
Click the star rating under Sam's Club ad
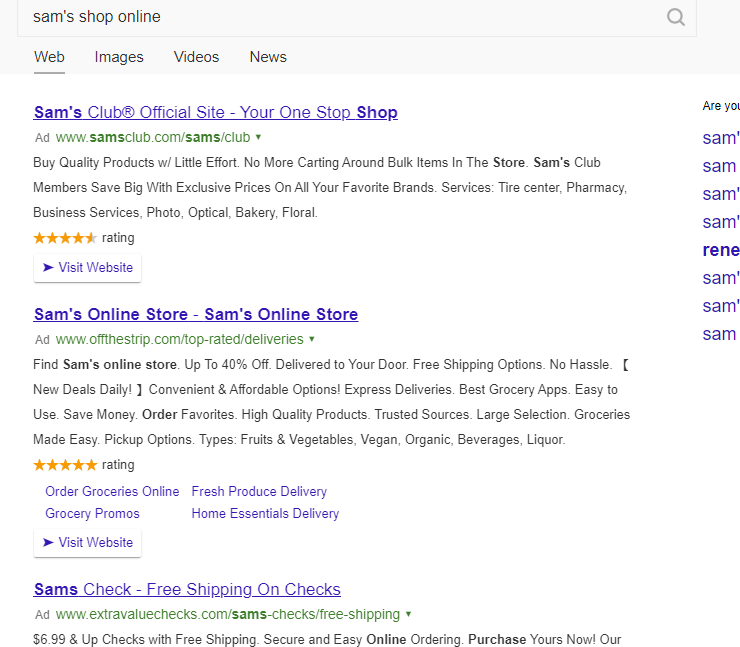pos(65,238)
